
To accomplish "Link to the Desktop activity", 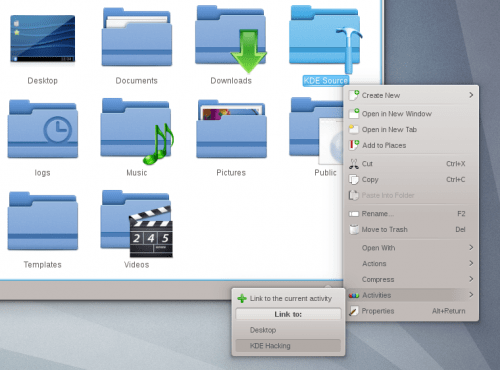I will [288, 330].
